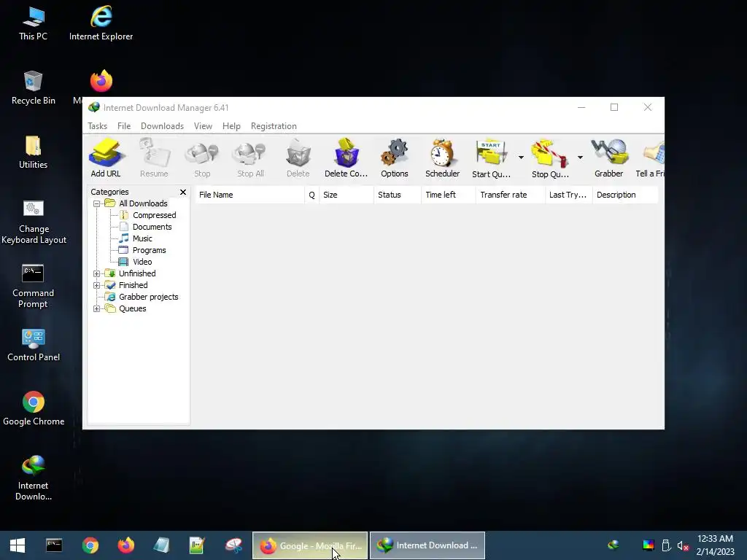Click the Start Queue toolbar icon
Viewport: 747px width, 560px height.
tap(491, 158)
